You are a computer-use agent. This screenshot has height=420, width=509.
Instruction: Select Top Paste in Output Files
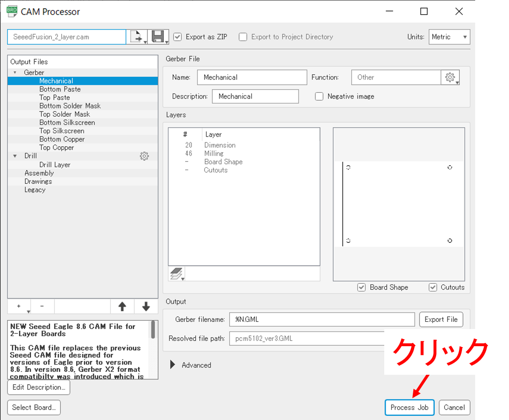coord(83,98)
